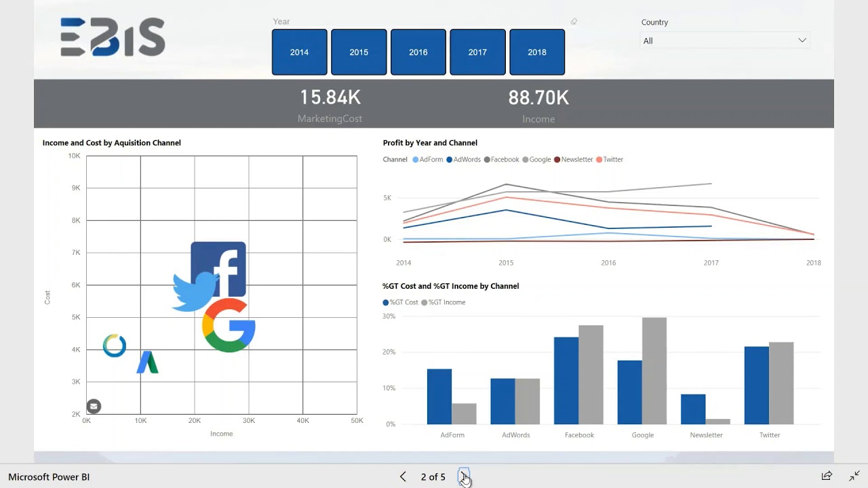The image size is (868, 488).
Task: Click the Newsletter envelope icon data point
Action: [94, 406]
